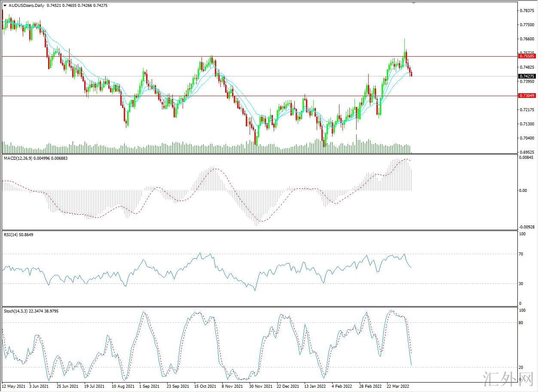Click the red 0.75505 price label
Screen dimensions: 538x392
527,56
